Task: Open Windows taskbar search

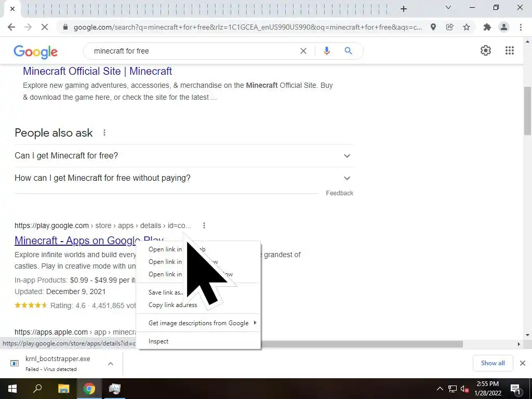Action: coord(37,389)
